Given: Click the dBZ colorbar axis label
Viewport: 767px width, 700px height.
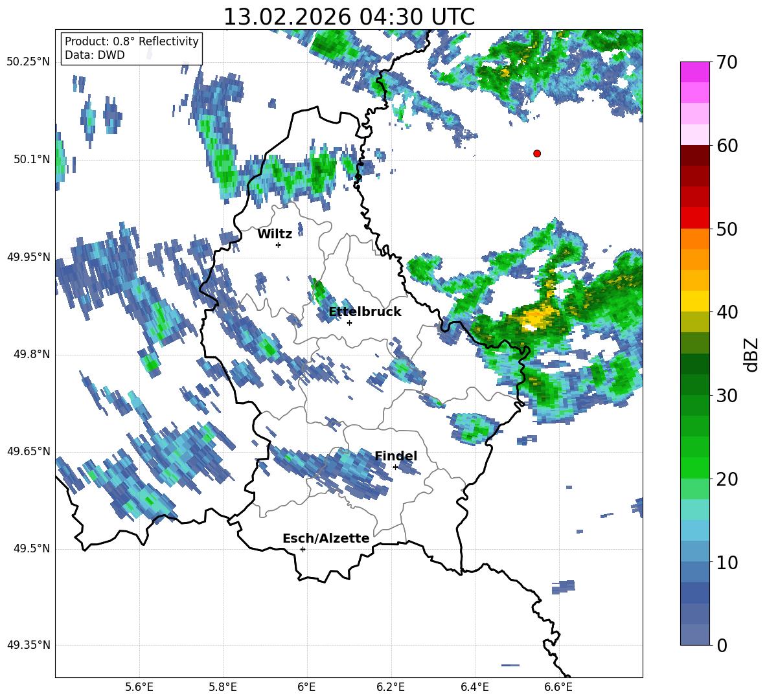Looking at the screenshot, I should point(751,354).
